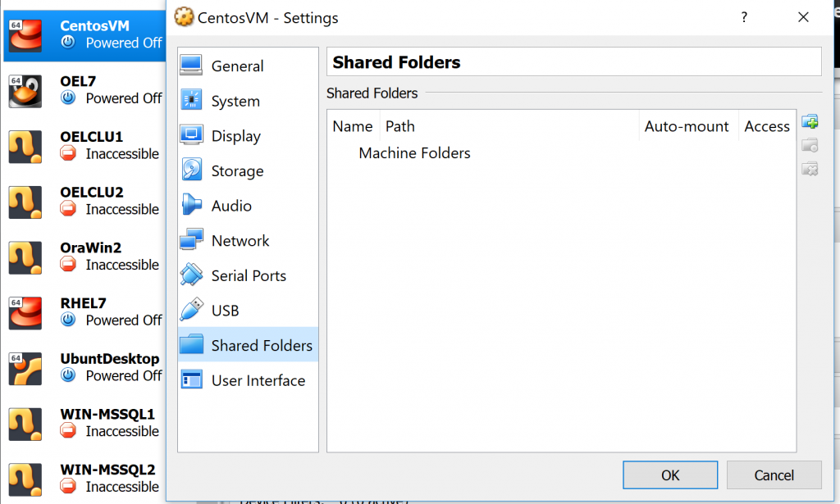The width and height of the screenshot is (840, 504).
Task: Click the General settings icon
Action: (x=191, y=66)
